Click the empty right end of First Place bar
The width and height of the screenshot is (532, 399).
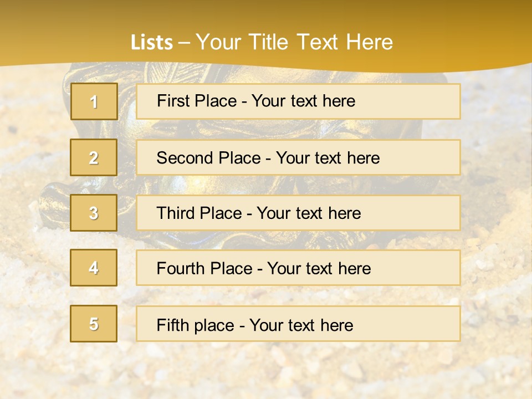click(421, 101)
